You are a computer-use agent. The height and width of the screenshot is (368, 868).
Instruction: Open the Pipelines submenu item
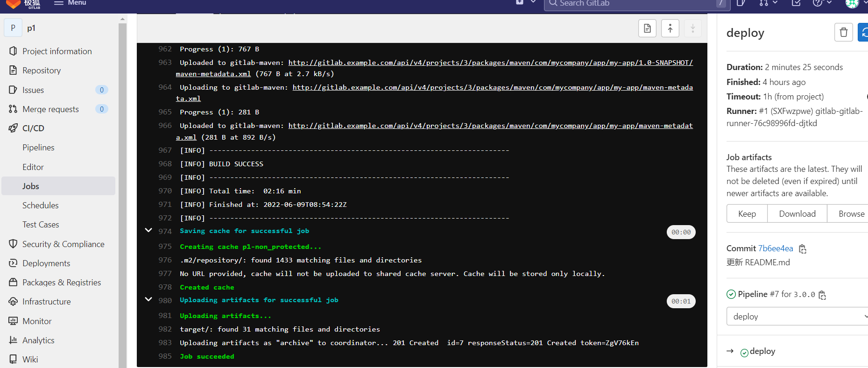coord(38,148)
